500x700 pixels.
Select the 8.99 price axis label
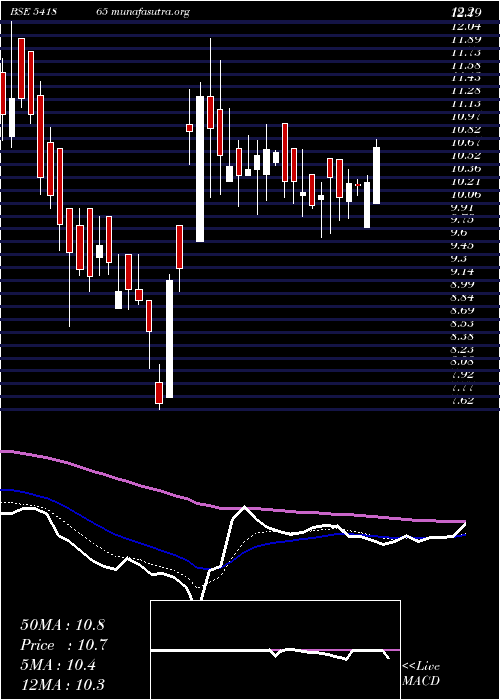click(464, 285)
